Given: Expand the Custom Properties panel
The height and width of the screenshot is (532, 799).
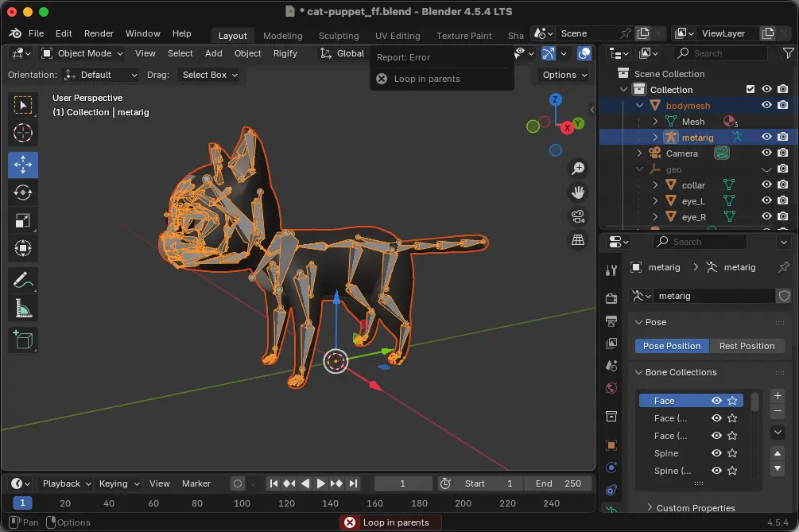Looking at the screenshot, I should click(695, 508).
